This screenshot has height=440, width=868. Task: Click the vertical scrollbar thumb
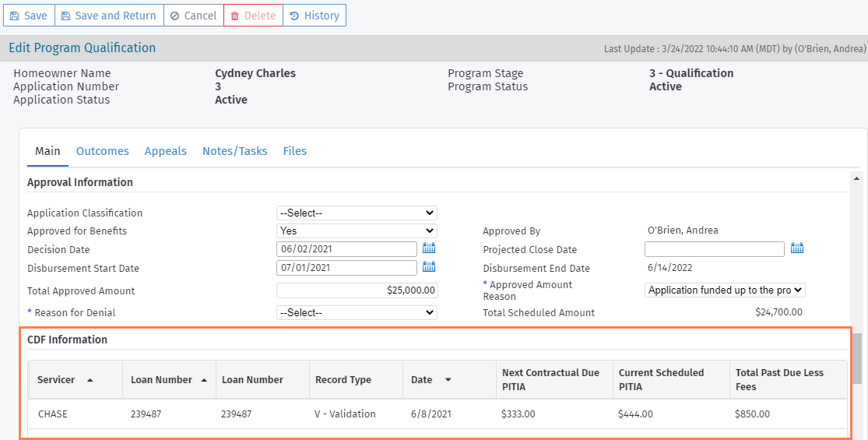857,358
